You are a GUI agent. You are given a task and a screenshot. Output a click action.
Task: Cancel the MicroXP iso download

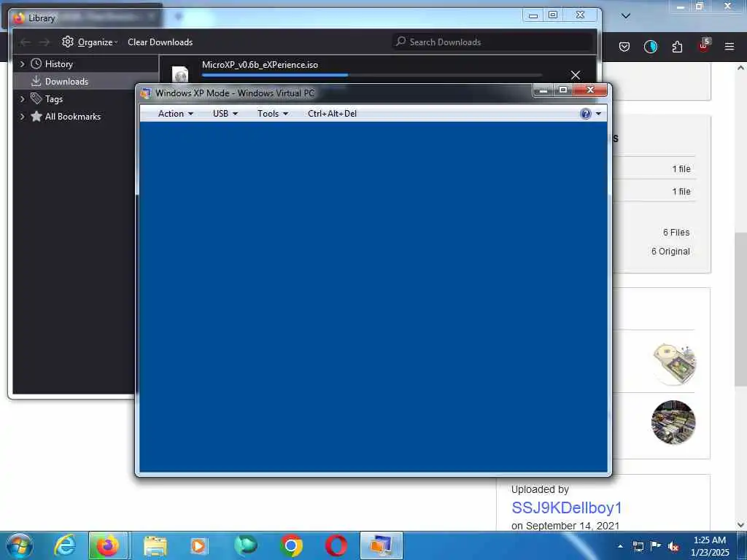576,75
